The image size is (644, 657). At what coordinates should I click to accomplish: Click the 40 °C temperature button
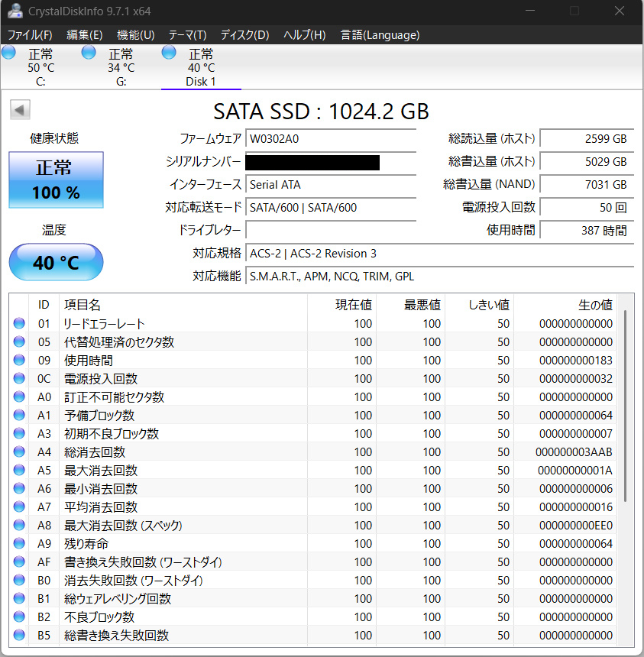56,262
